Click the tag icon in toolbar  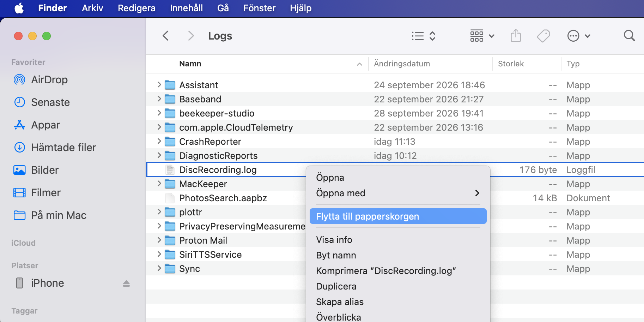[x=543, y=36]
